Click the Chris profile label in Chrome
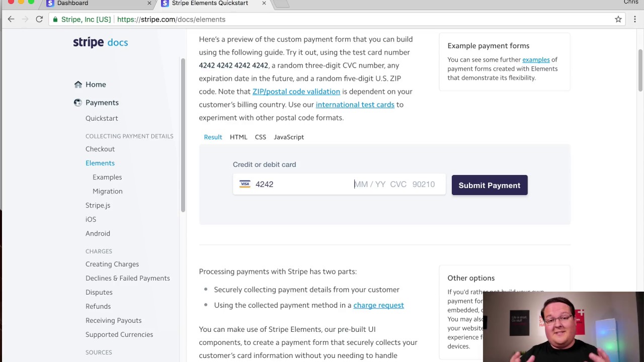Image resolution: width=644 pixels, height=362 pixels. click(x=631, y=3)
